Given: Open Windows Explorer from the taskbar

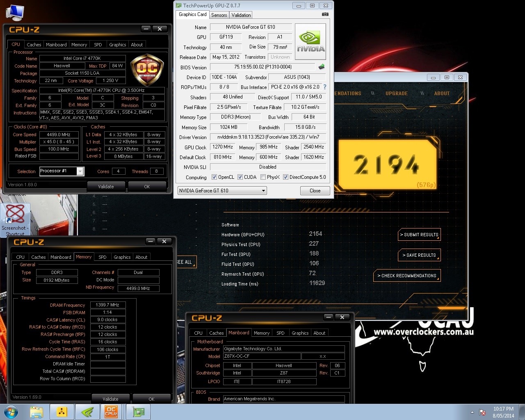Looking at the screenshot, I should 37,411.
